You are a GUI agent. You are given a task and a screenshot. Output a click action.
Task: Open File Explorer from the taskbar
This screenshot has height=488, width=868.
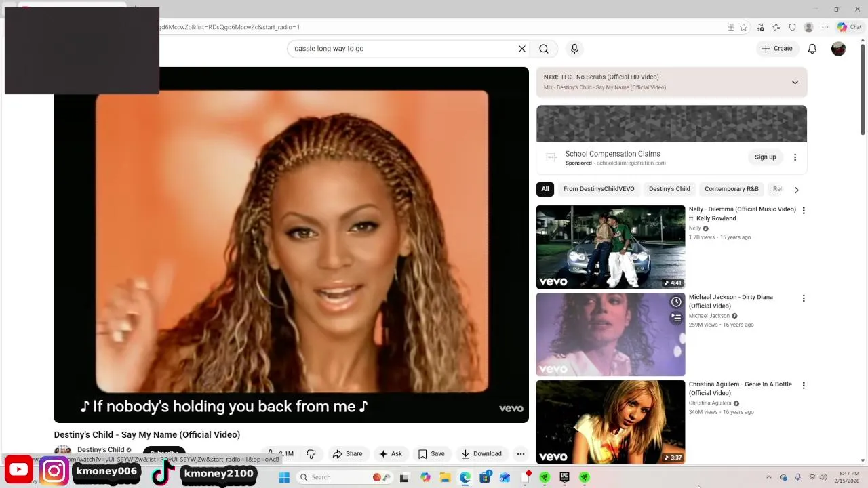click(445, 477)
